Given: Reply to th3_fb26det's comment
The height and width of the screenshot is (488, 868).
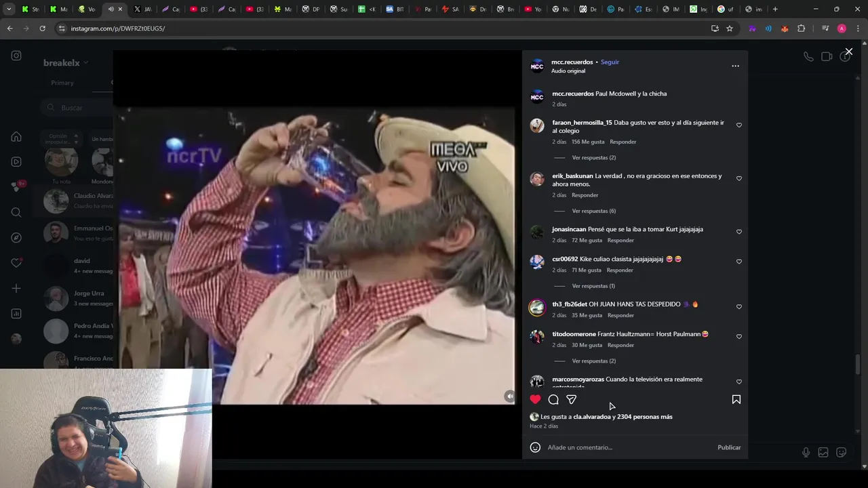Looking at the screenshot, I should coord(620,315).
